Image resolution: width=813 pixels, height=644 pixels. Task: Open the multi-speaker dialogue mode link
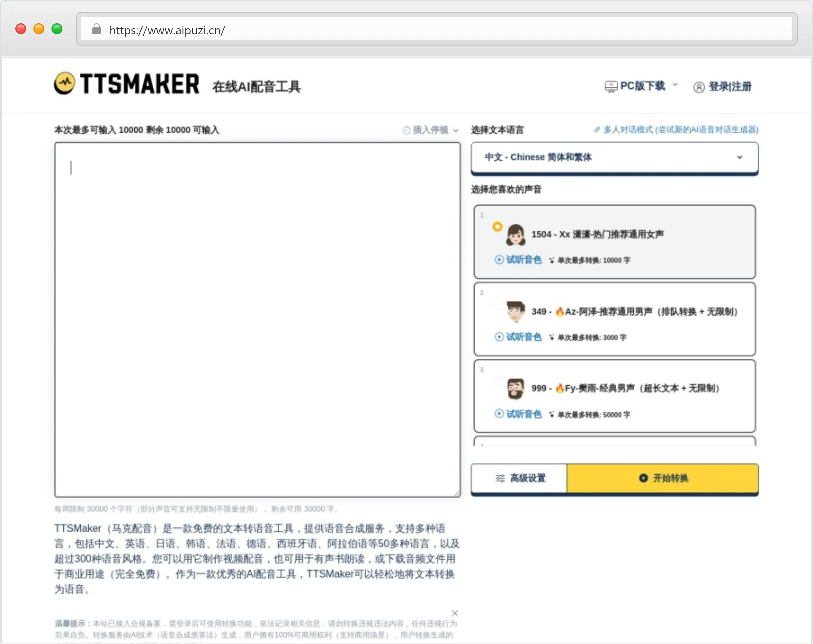point(681,130)
